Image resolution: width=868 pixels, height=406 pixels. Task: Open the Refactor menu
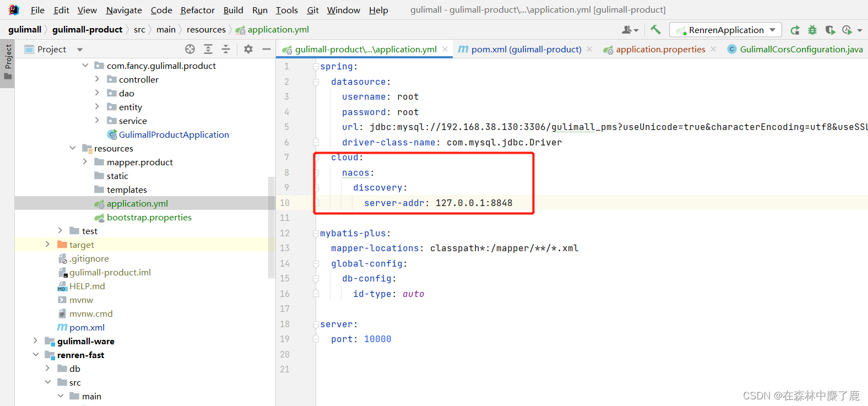click(198, 10)
